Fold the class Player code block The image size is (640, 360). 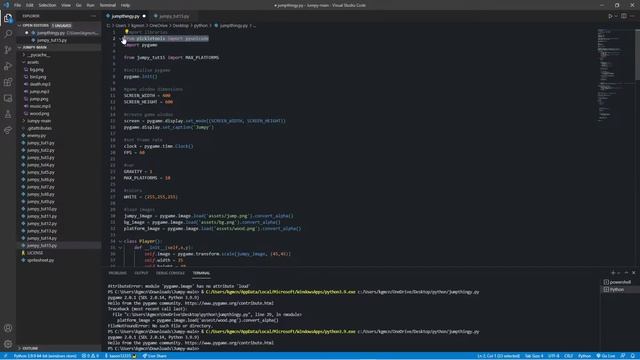(x=120, y=241)
